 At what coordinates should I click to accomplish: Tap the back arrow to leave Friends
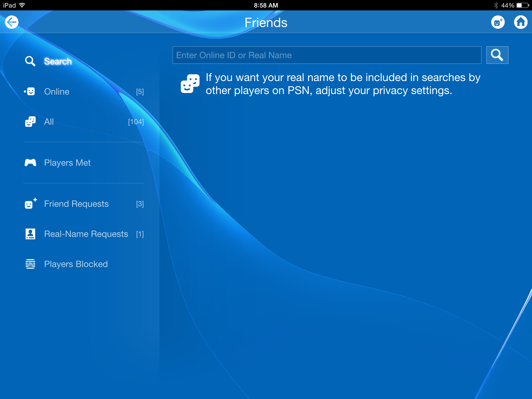click(12, 22)
